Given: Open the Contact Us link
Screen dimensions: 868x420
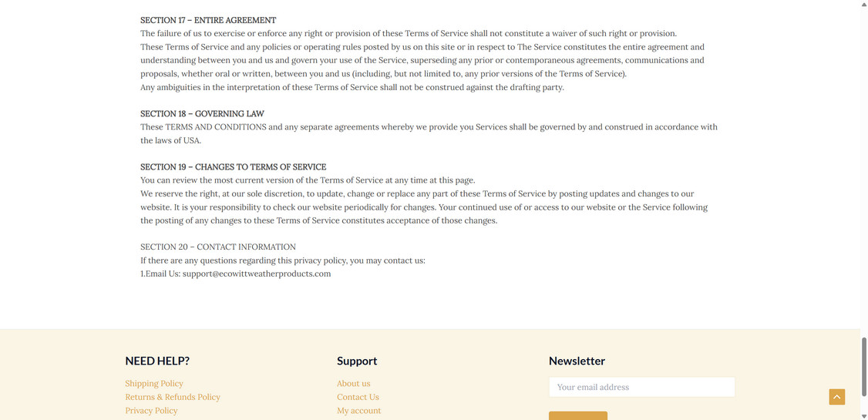Looking at the screenshot, I should click(x=358, y=397).
